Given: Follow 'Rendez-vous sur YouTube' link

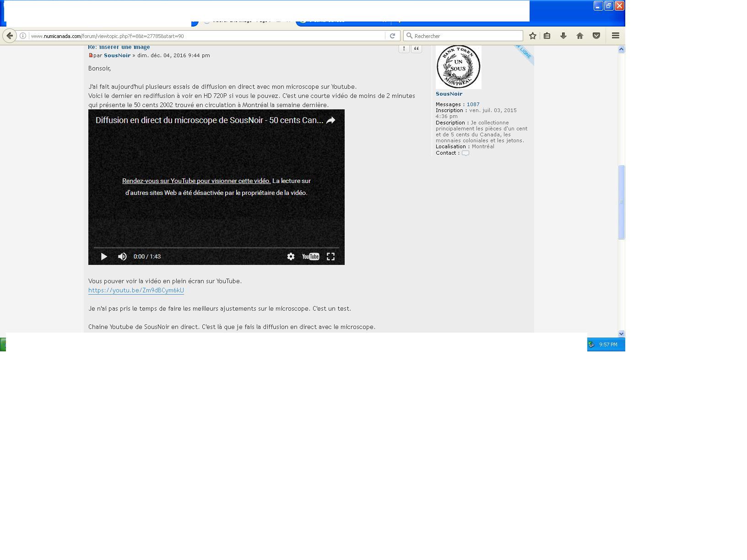Looking at the screenshot, I should pyautogui.click(x=196, y=181).
